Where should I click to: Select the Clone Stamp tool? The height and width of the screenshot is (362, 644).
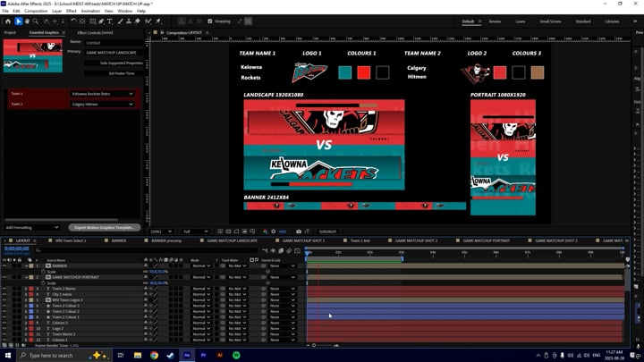pos(129,21)
